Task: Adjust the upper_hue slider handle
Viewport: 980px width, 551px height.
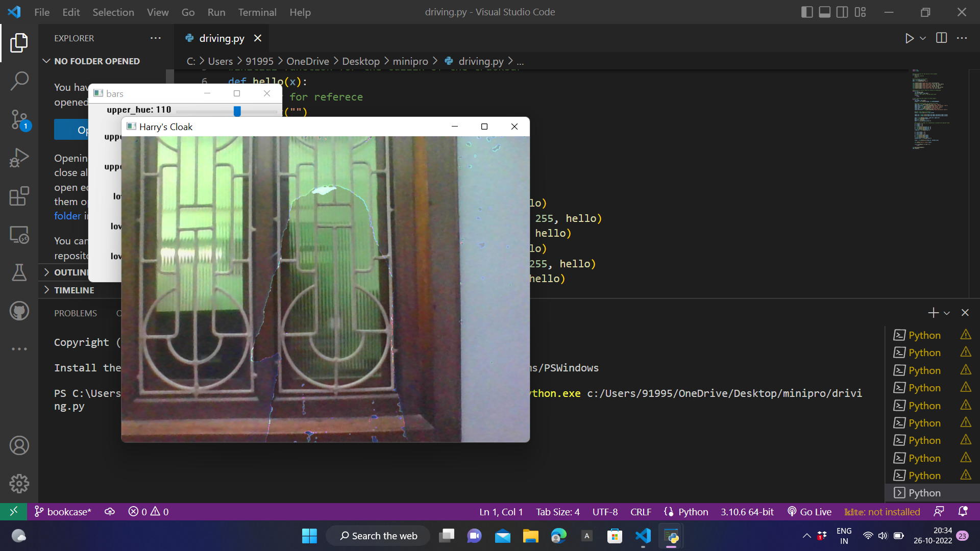Action: click(237, 111)
